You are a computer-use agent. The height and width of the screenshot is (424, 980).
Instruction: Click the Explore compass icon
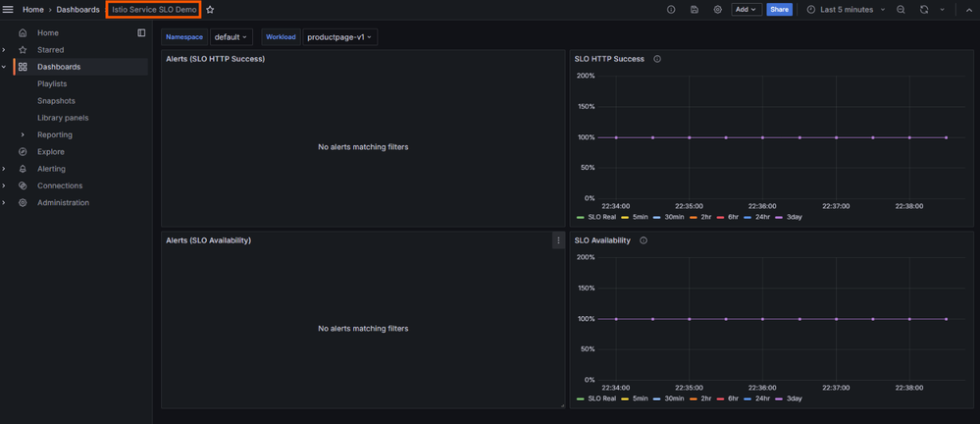(x=23, y=151)
